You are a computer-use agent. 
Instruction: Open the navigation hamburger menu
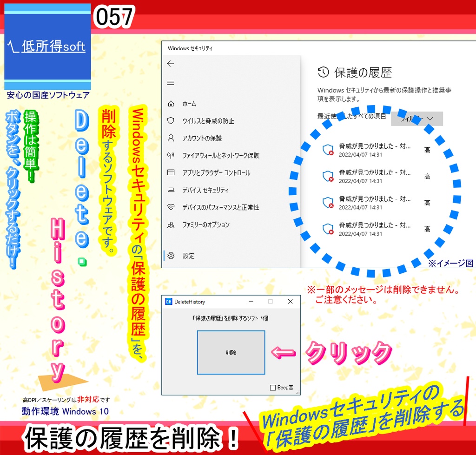171,83
